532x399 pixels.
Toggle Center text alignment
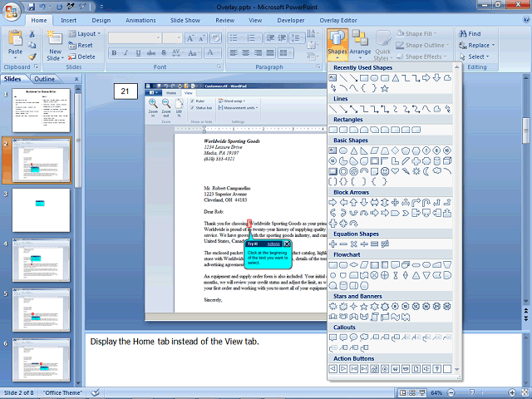tap(246, 53)
